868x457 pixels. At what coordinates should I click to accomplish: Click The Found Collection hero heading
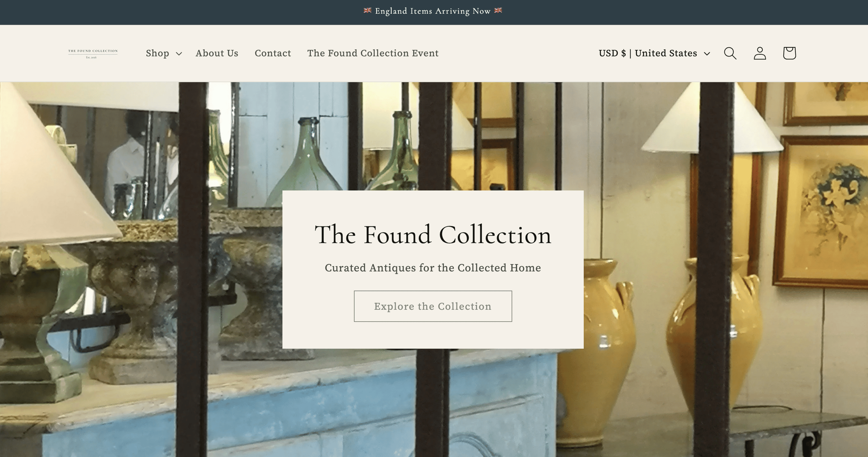(433, 234)
